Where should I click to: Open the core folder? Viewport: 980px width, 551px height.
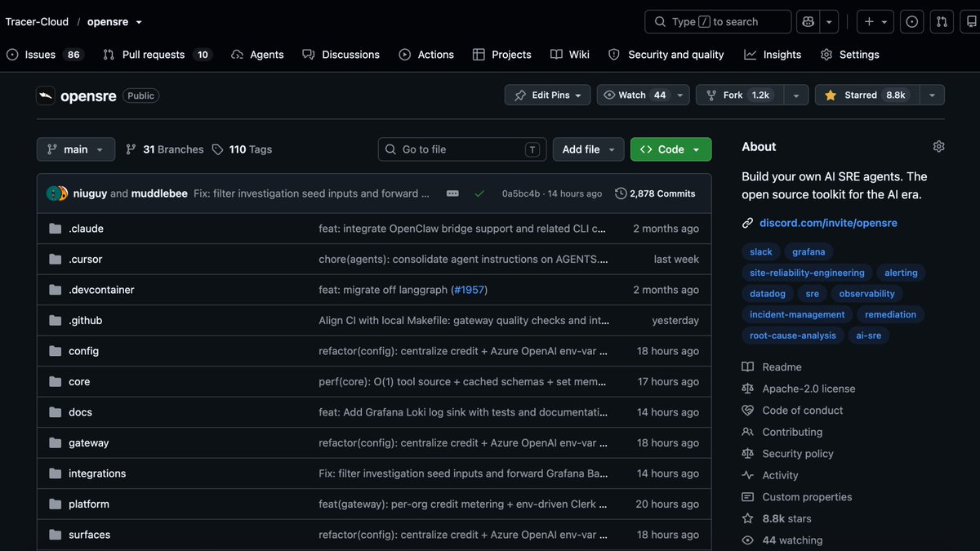[x=79, y=382]
